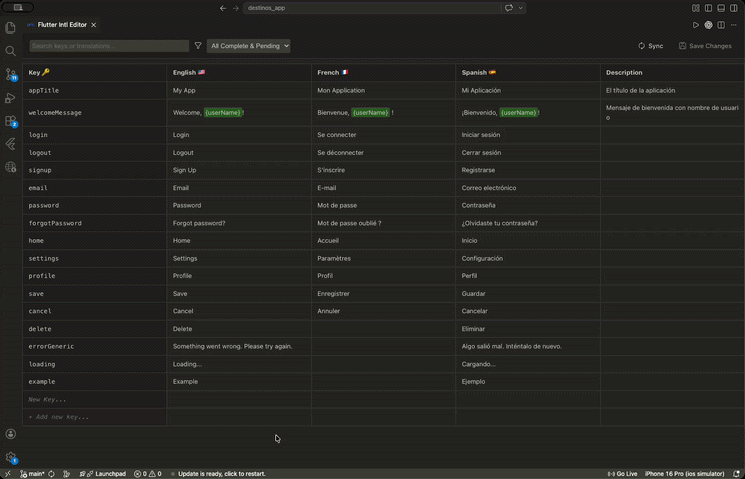Select the iPhone 16 Pro simulator device
The height and width of the screenshot is (479, 745).
685,474
